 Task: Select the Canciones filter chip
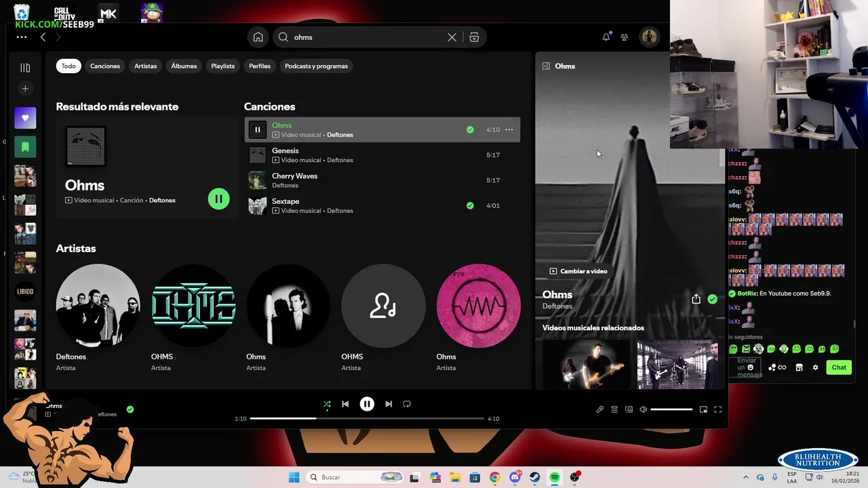(x=105, y=66)
